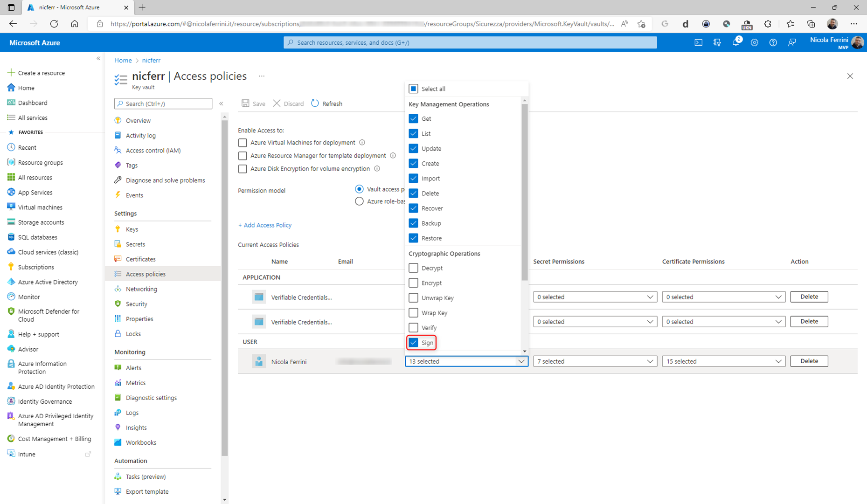
Task: Open the notifications bell icon
Action: (736, 42)
